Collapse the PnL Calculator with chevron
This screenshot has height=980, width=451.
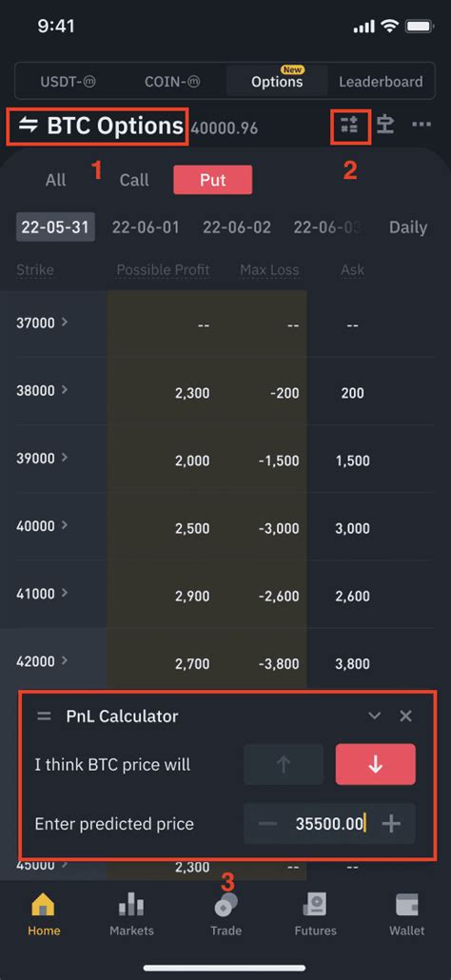[x=374, y=715]
